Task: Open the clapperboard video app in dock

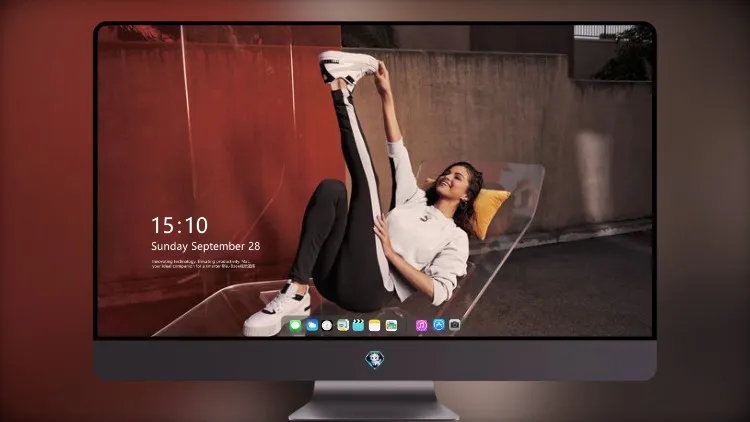Action: pyautogui.click(x=358, y=326)
